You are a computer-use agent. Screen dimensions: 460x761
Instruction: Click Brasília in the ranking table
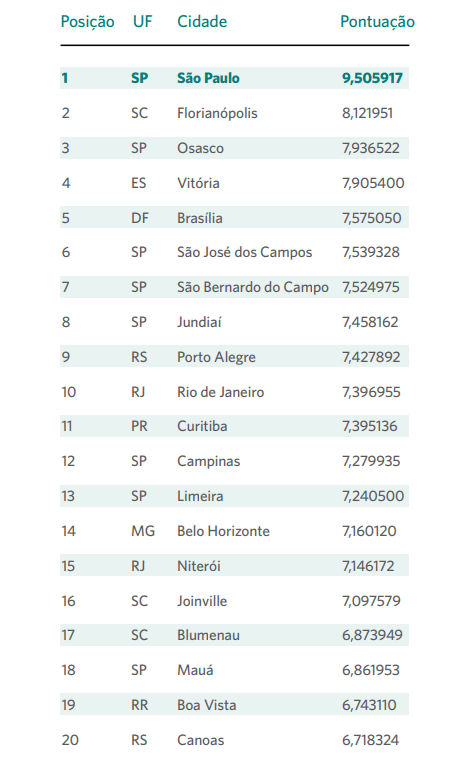tap(199, 218)
